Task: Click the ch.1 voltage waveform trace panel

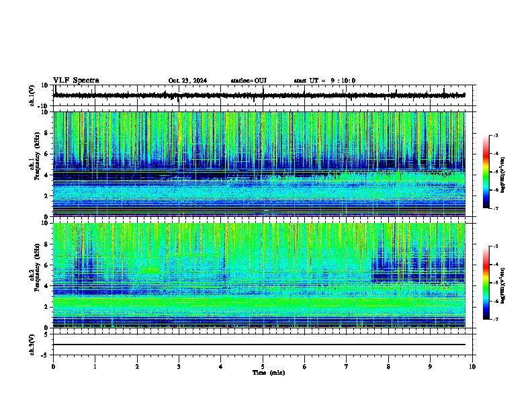Action: tap(264, 95)
